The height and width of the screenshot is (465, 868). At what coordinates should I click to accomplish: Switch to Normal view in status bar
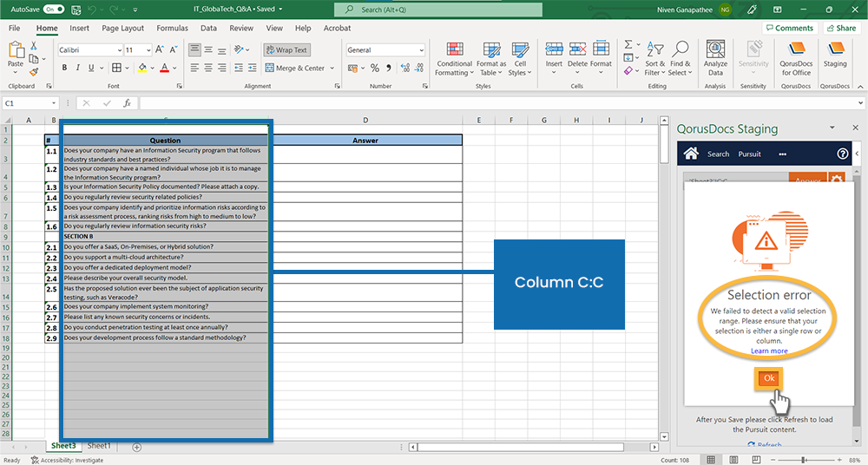click(711, 460)
